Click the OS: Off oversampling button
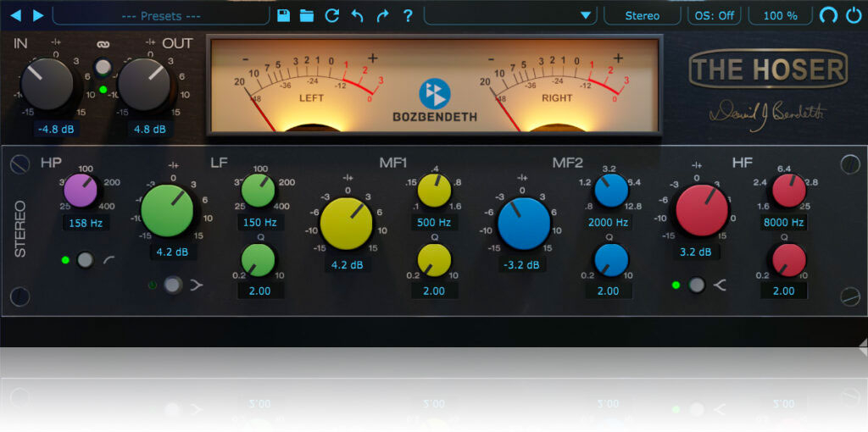 point(714,15)
